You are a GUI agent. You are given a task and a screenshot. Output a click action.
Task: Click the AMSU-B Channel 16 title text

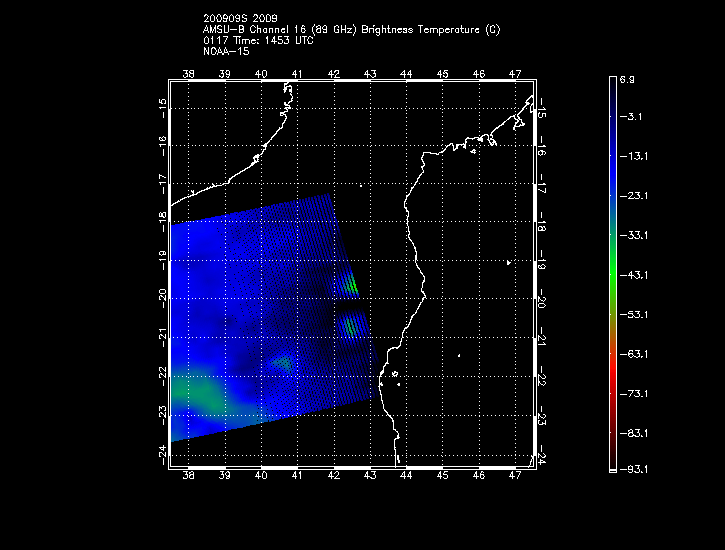[x=351, y=29]
